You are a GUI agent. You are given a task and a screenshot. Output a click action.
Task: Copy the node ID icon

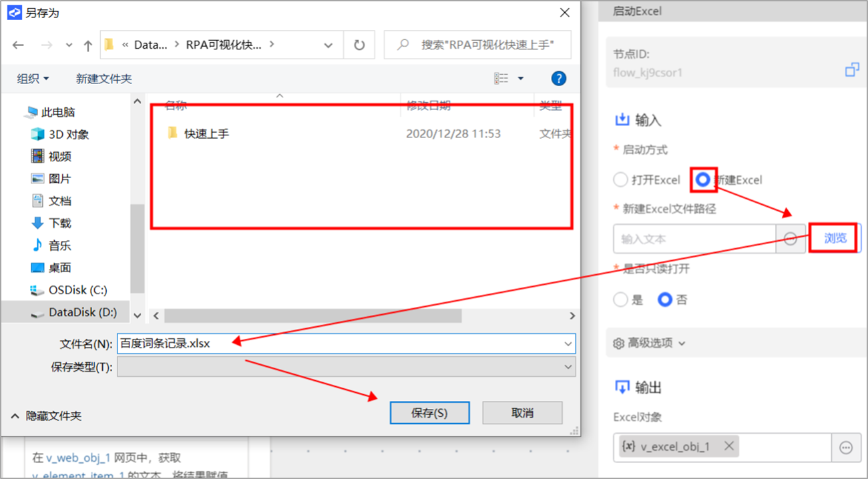click(852, 69)
